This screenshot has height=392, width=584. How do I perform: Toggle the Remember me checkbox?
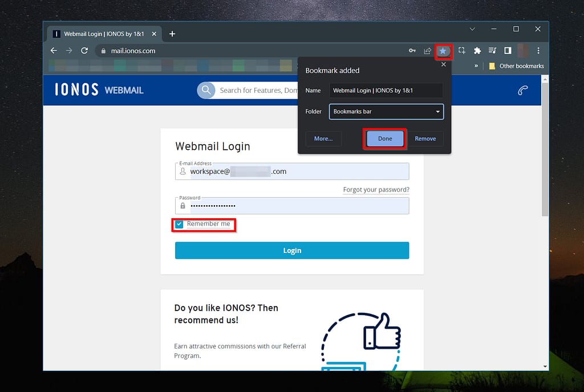(x=180, y=224)
